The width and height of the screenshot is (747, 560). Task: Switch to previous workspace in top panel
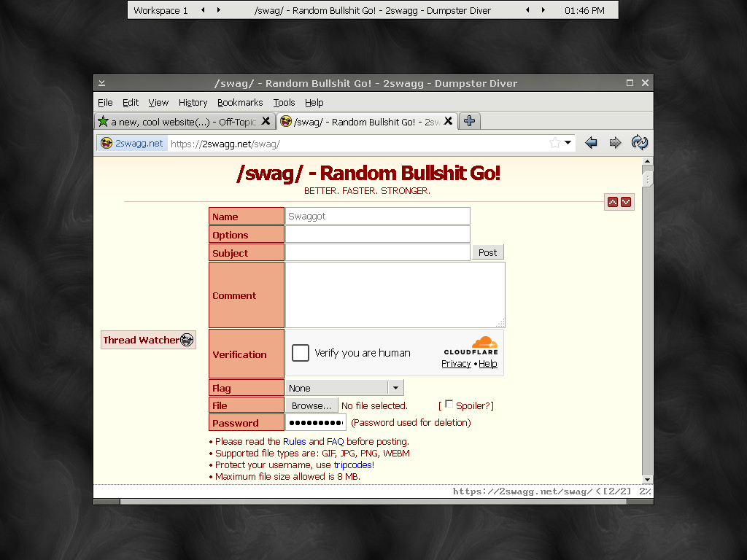coord(203,10)
